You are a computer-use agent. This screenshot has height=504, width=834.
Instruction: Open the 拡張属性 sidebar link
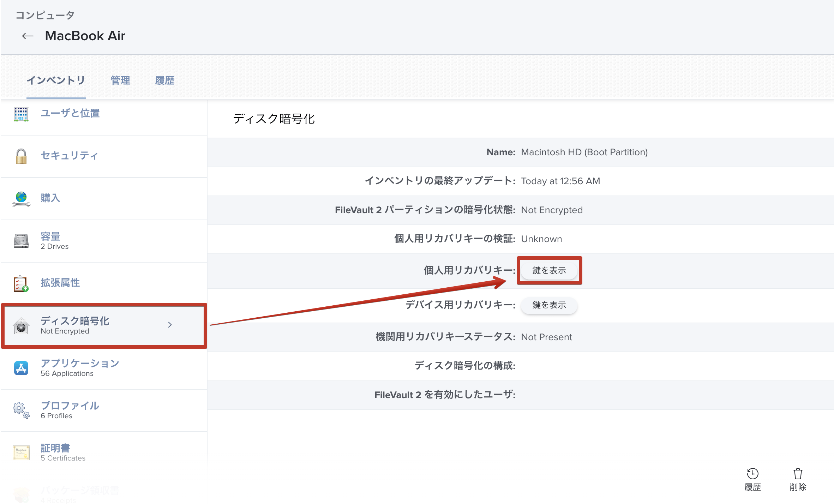pos(60,283)
